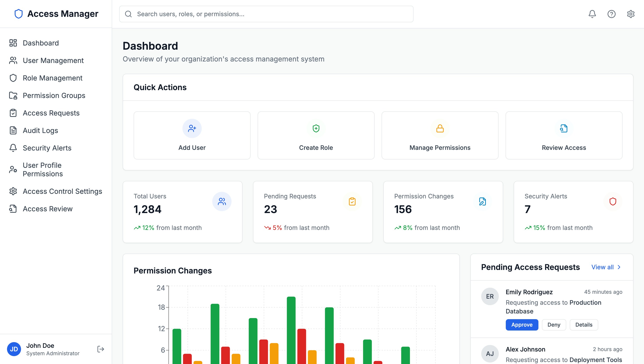644x364 pixels.
Task: Click the Create Role shield icon
Action: coord(316,128)
